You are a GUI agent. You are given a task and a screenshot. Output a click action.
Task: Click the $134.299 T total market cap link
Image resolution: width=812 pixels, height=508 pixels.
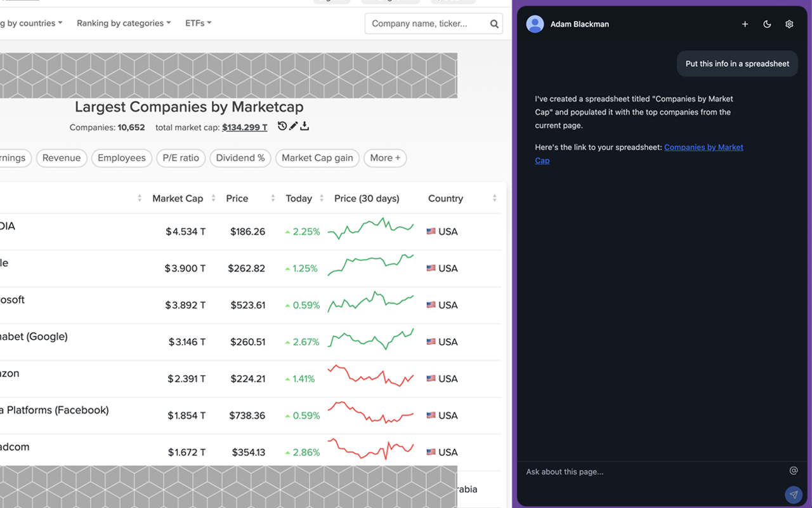tap(245, 128)
